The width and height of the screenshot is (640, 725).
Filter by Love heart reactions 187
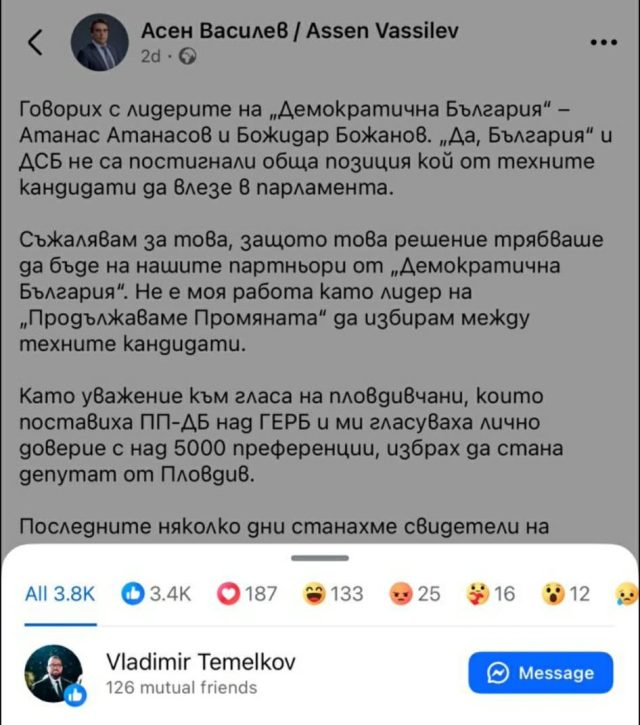point(248,594)
